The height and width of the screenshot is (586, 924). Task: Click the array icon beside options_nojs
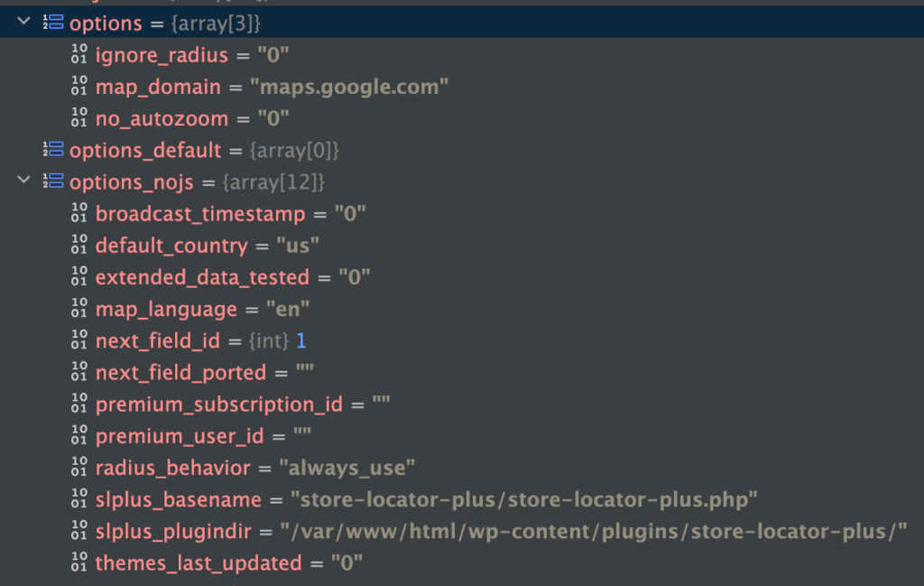pos(52,181)
